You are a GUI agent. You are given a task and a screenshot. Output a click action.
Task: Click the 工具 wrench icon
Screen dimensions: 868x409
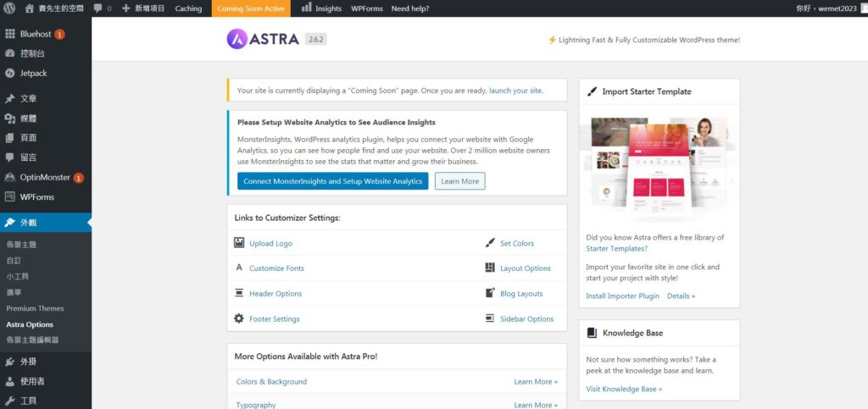tap(10, 401)
